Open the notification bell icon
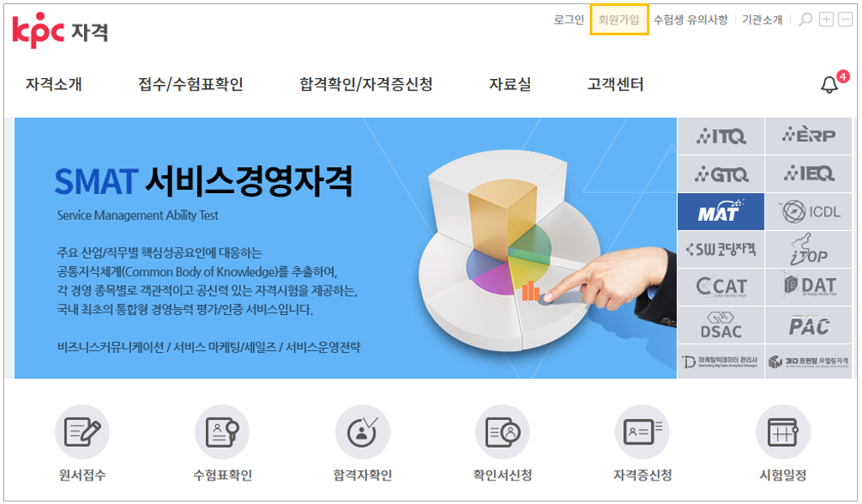 pos(829,85)
